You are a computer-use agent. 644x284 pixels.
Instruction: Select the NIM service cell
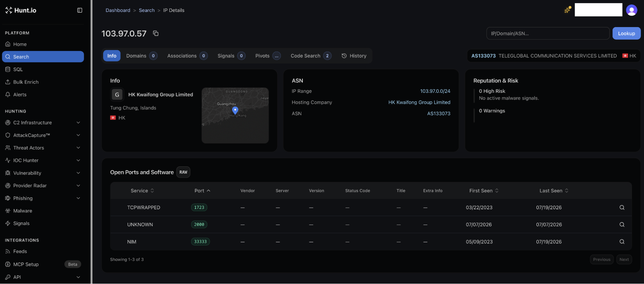click(x=132, y=242)
